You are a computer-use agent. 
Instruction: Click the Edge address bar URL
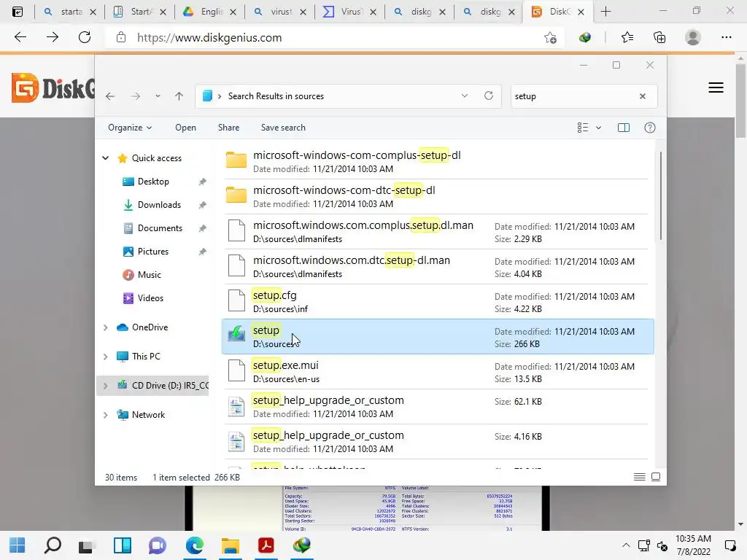pos(209,38)
